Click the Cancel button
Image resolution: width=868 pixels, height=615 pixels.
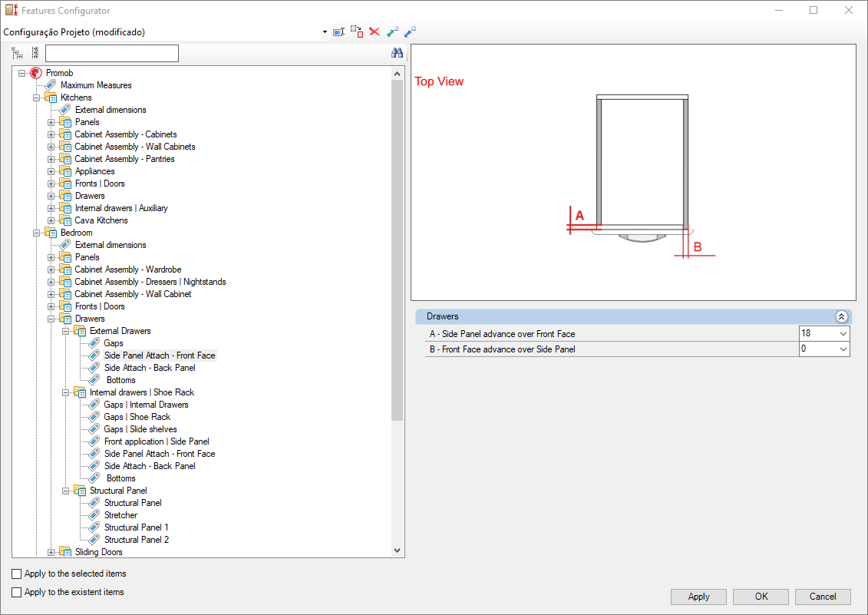click(823, 596)
